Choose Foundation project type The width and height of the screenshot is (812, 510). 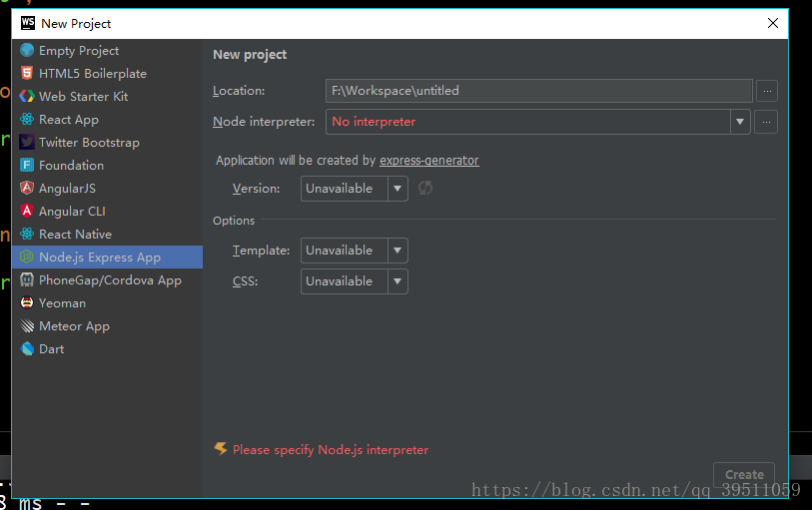click(x=107, y=165)
